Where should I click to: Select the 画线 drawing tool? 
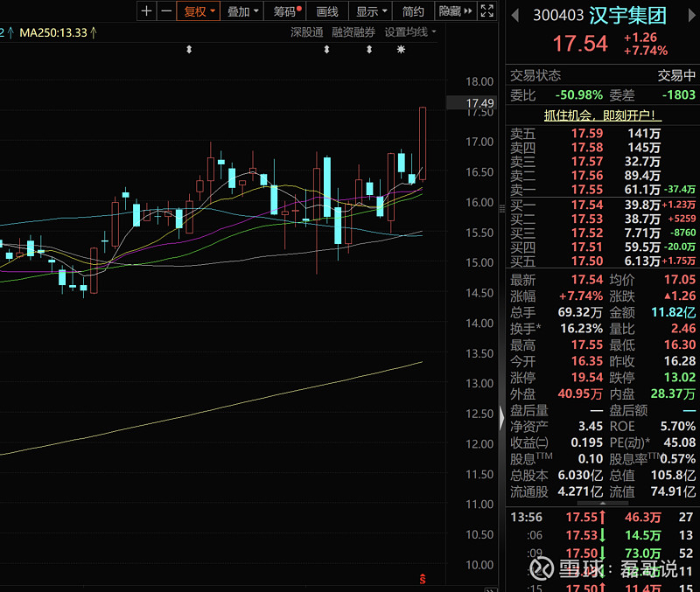[327, 10]
